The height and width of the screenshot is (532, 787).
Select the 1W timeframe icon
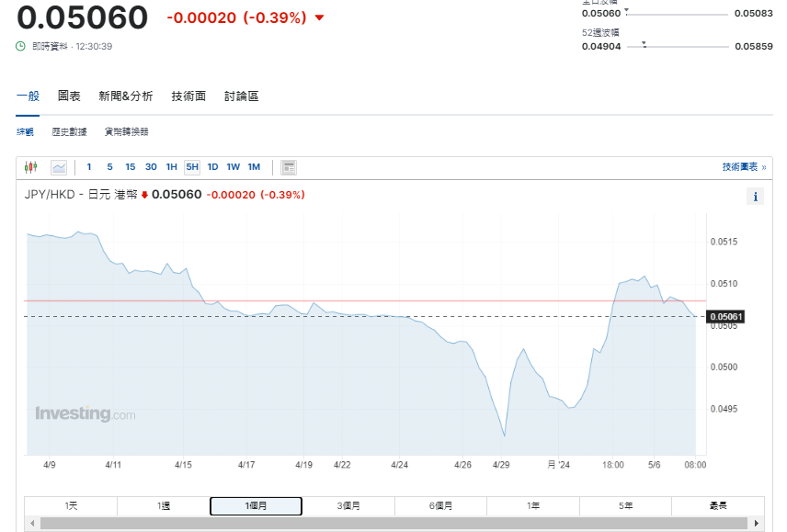pyautogui.click(x=232, y=167)
